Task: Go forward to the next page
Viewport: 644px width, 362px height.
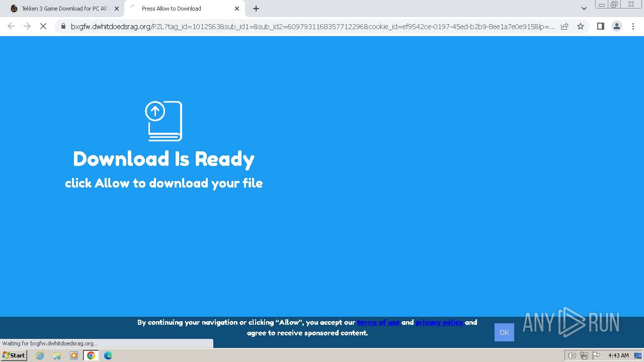Action: coord(27,26)
